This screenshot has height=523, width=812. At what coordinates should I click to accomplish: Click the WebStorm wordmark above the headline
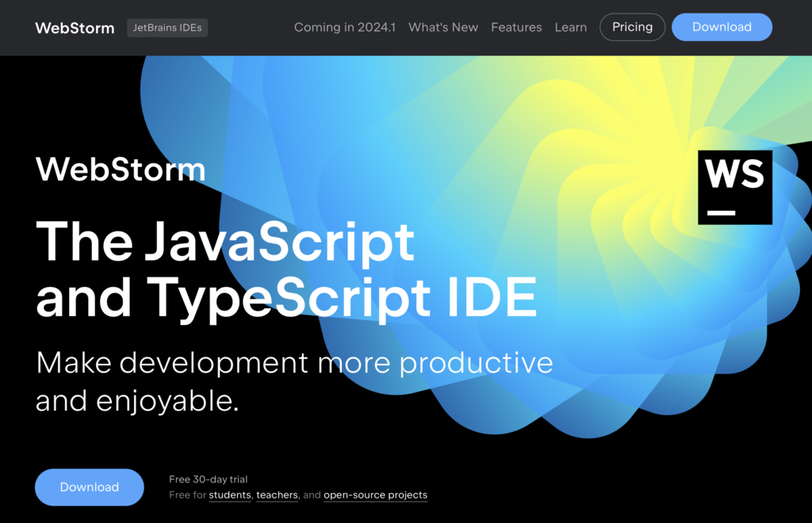coord(120,170)
